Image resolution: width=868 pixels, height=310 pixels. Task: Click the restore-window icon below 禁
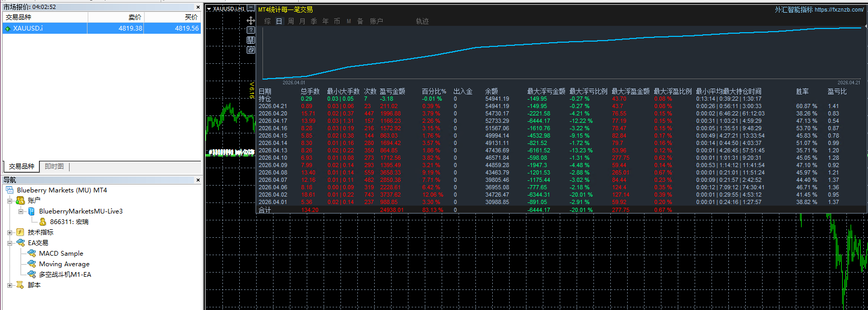coord(251,50)
